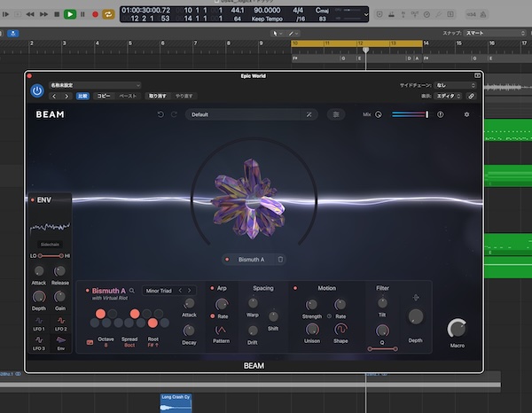Click the 取り消す undo button
532x413 pixels.
[158, 97]
